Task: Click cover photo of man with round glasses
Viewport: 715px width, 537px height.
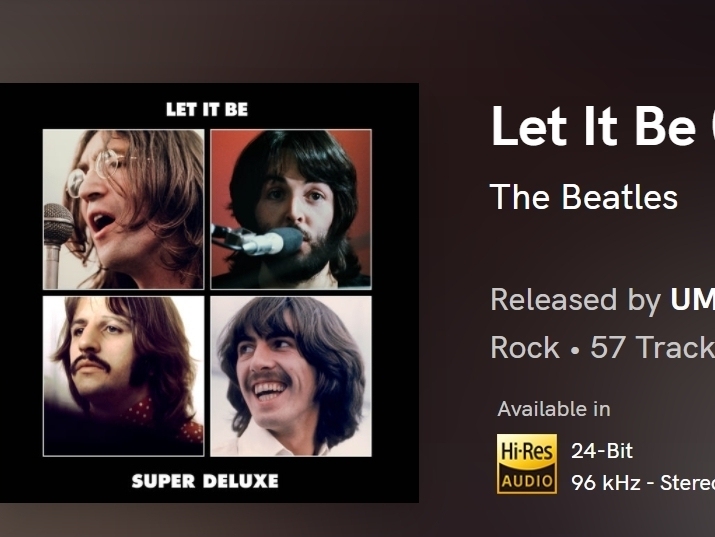Action: pyautogui.click(x=123, y=209)
